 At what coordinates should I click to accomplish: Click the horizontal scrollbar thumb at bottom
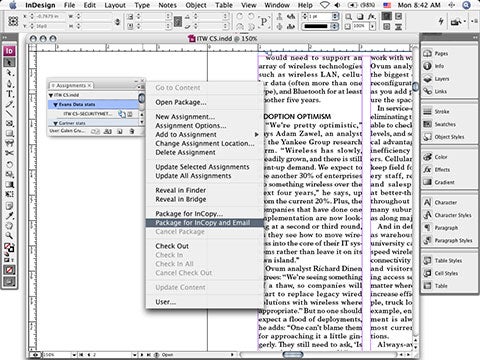coord(293,355)
